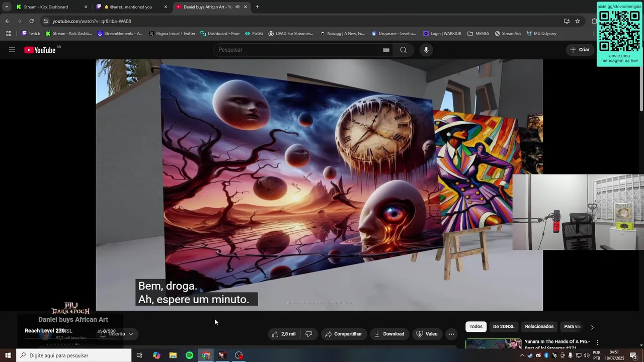Open Yunara In The Hands Of A Pro video thumbnail
The height and width of the screenshot is (362, 644).
pyautogui.click(x=494, y=344)
